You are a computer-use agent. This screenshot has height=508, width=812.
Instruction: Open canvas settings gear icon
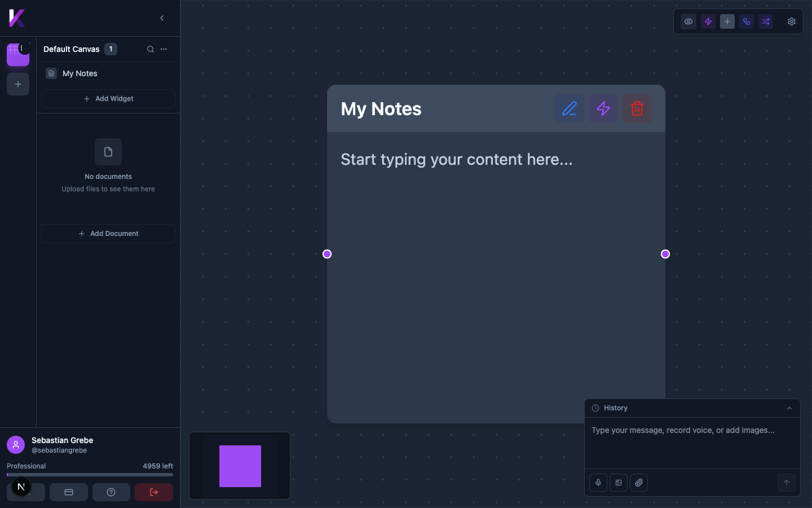(792, 21)
